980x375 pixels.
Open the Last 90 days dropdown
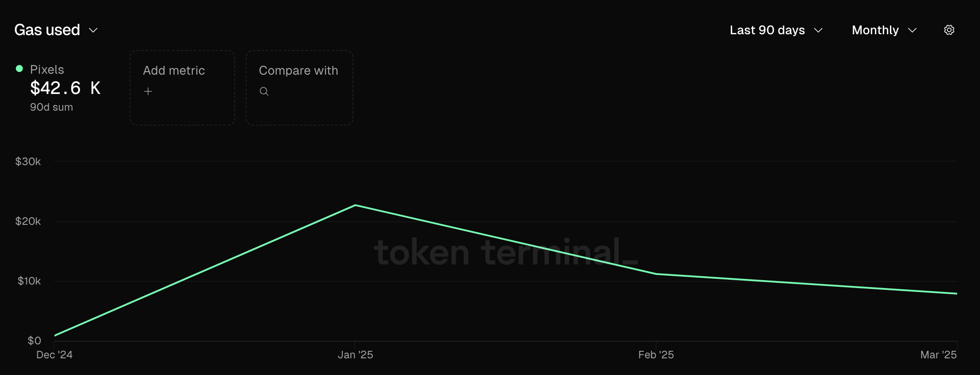pyautogui.click(x=776, y=30)
